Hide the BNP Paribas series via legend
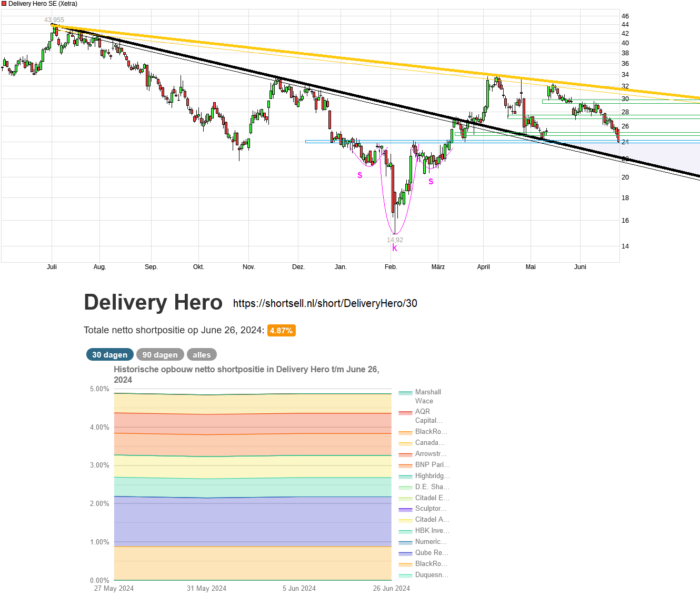The height and width of the screenshot is (615, 700). pyautogui.click(x=405, y=464)
